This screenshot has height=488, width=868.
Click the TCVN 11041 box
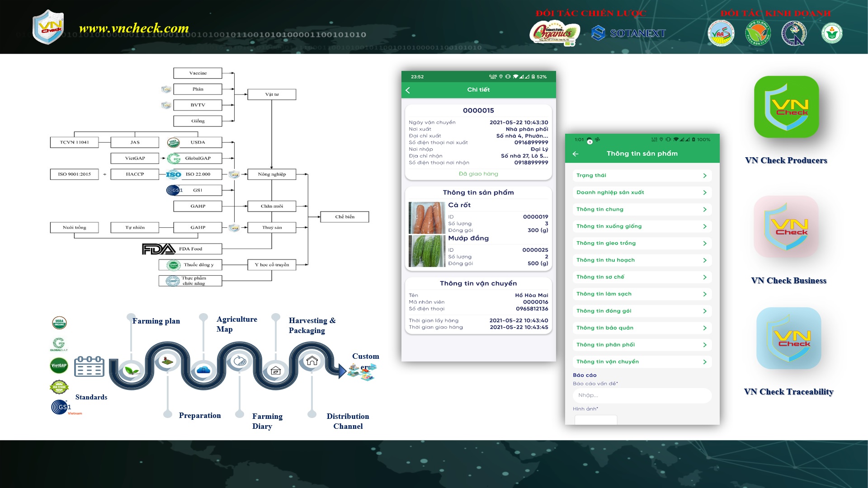tap(74, 142)
